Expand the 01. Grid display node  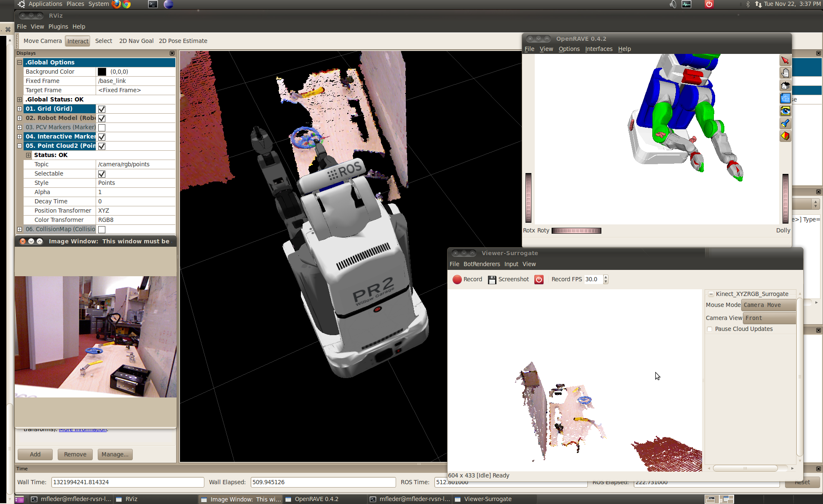click(x=19, y=109)
